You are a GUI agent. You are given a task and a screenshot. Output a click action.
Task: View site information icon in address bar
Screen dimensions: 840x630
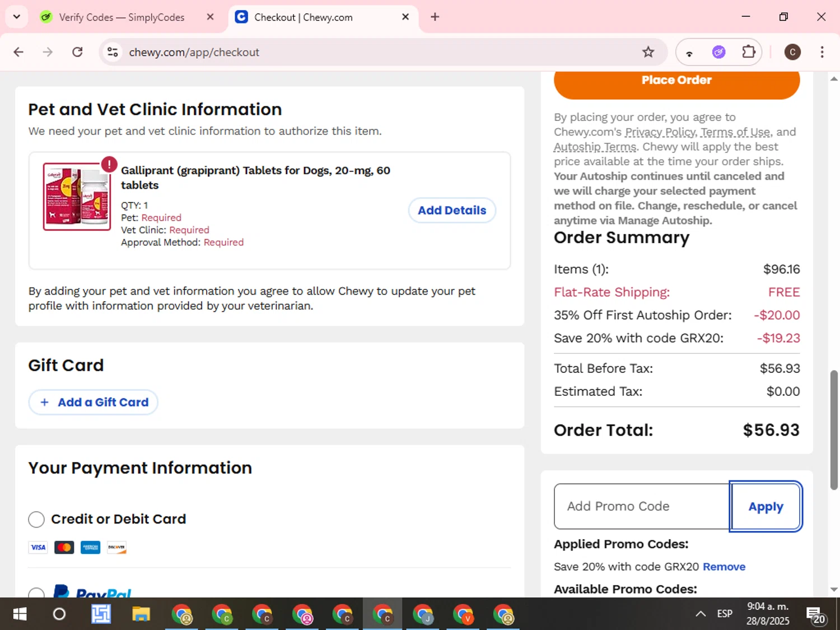(113, 52)
